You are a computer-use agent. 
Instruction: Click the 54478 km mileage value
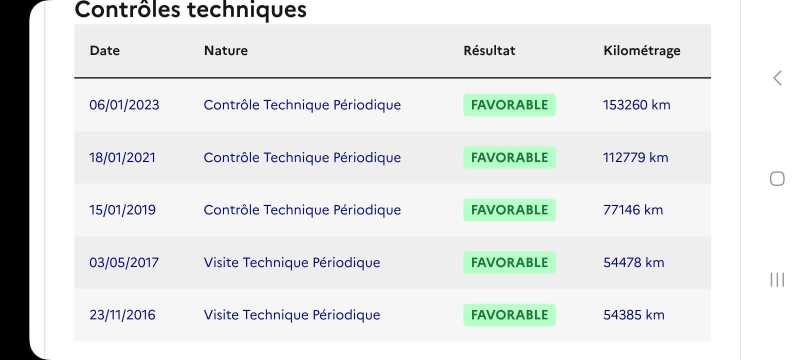coord(634,263)
